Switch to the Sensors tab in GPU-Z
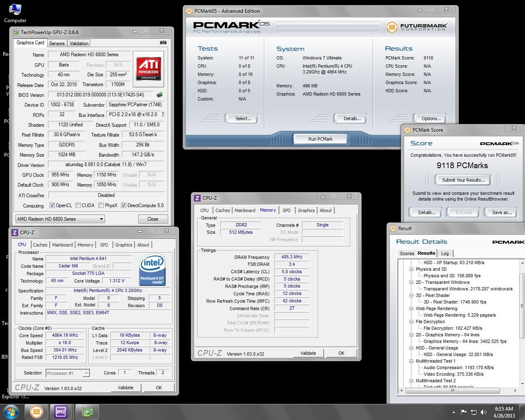525x420 pixels. [x=57, y=43]
